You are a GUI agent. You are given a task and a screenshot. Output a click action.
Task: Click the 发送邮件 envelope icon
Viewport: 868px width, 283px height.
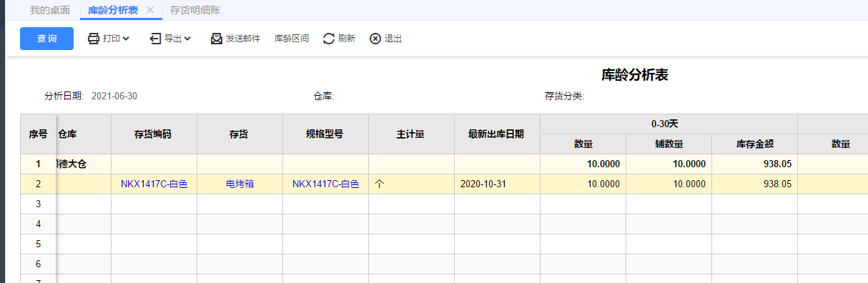[x=217, y=39]
